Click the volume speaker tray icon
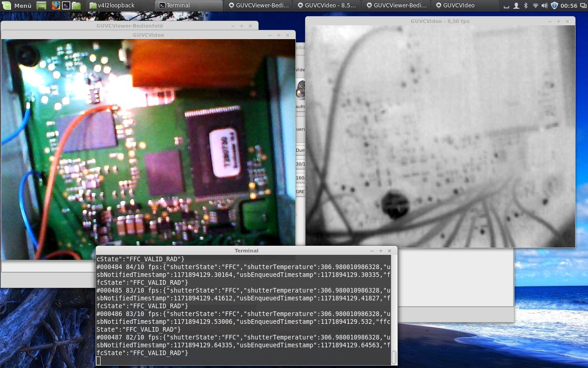Viewport: 588px width, 368px height. (x=544, y=6)
